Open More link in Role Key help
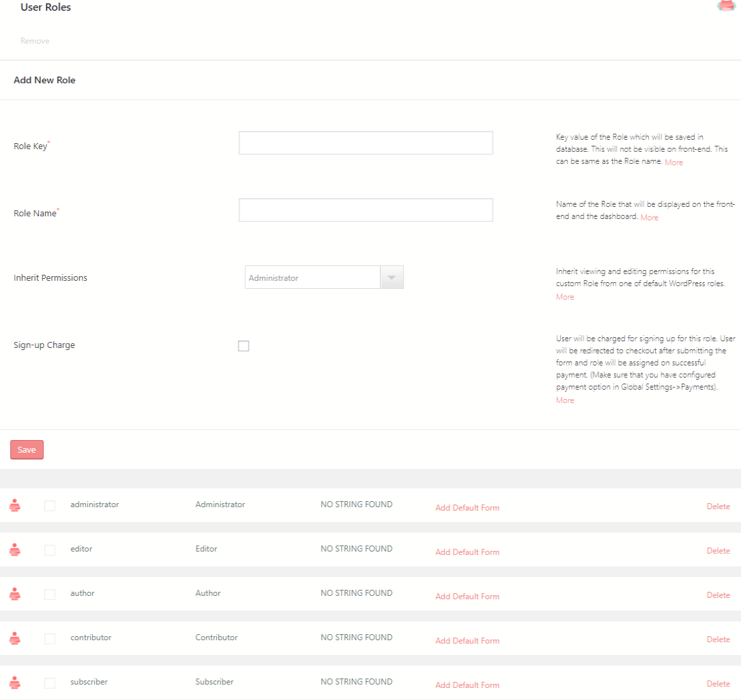Screen dimensions: 741x700 [673, 163]
